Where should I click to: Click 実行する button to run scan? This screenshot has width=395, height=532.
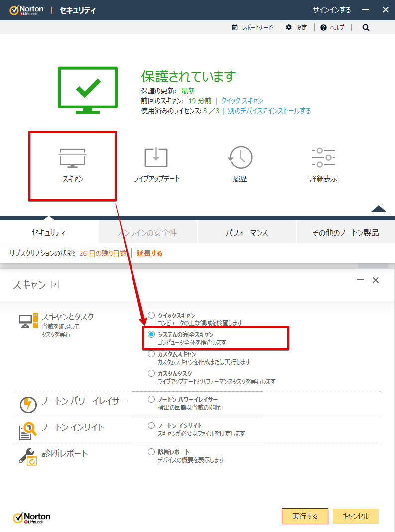(305, 516)
